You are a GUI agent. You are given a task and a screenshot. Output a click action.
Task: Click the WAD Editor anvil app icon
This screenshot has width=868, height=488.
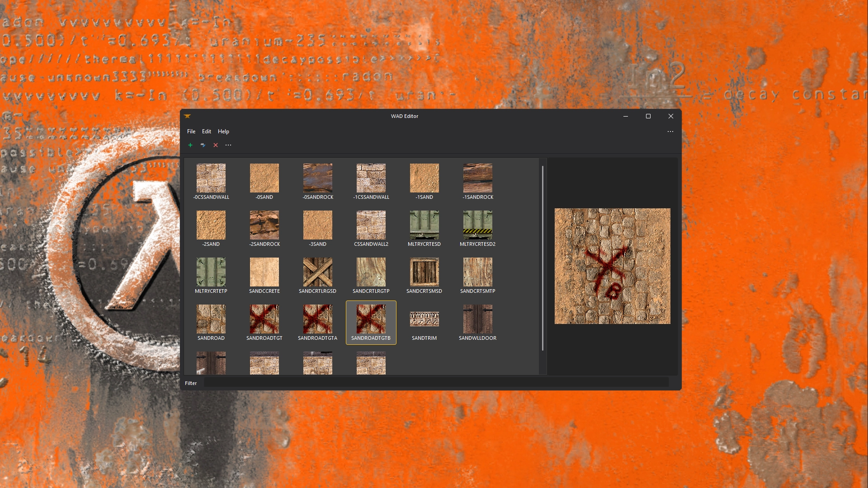tap(188, 116)
